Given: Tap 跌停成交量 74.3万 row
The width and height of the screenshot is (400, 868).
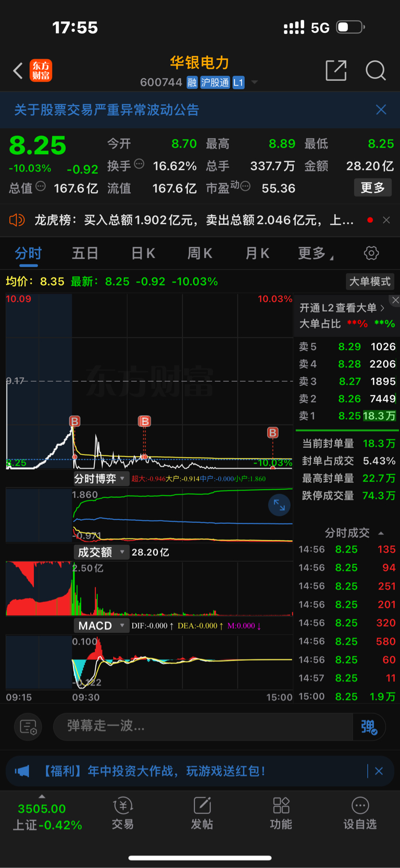Looking at the screenshot, I should (x=348, y=495).
